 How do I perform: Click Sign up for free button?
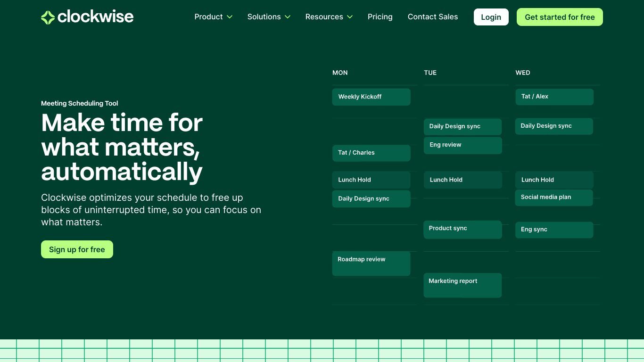point(77,249)
